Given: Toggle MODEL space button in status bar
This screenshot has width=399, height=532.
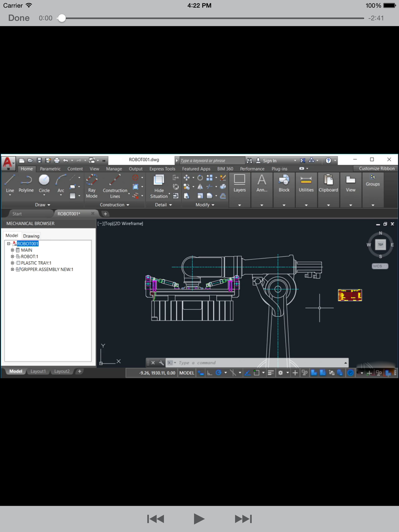Looking at the screenshot, I should [x=187, y=373].
